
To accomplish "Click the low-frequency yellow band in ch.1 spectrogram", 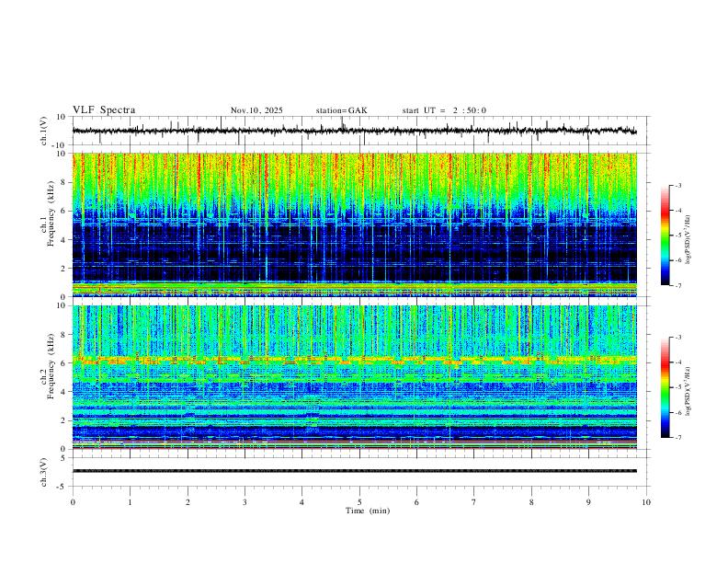I will 354,289.
